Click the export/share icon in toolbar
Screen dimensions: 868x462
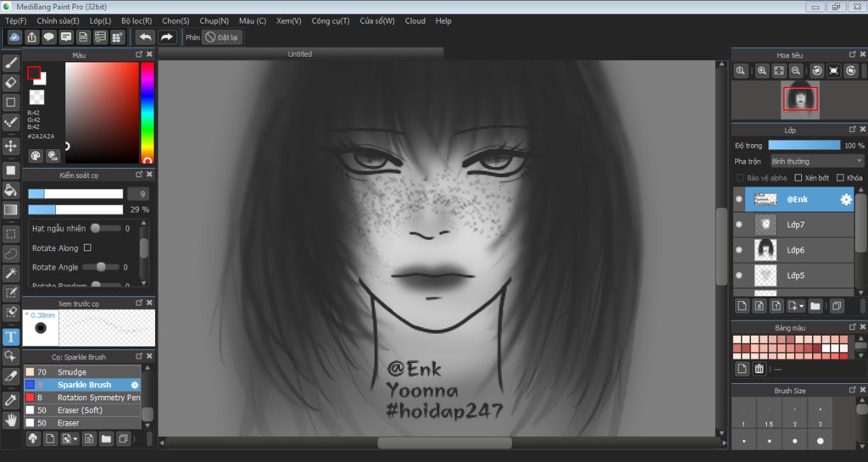31,37
